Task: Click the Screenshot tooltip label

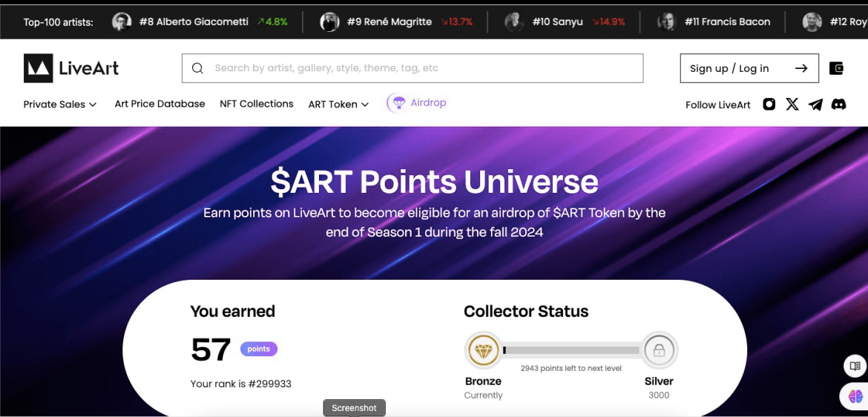Action: pyautogui.click(x=355, y=408)
